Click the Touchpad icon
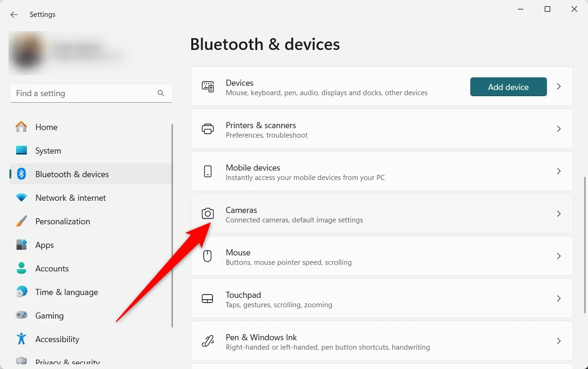Image resolution: width=588 pixels, height=369 pixels. 208,299
